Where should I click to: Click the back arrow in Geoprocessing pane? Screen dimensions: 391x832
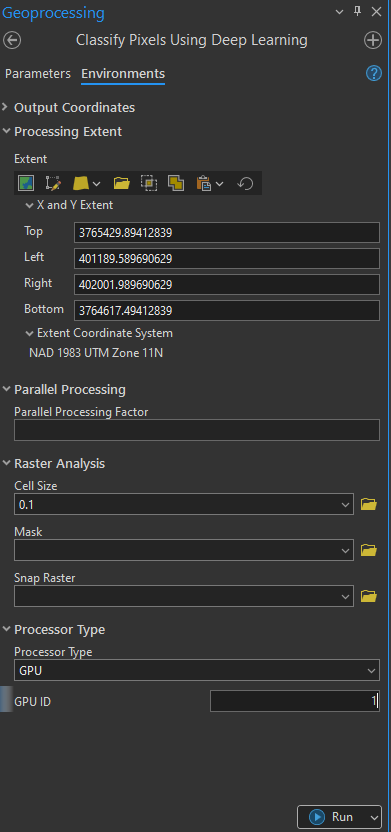pos(12,40)
